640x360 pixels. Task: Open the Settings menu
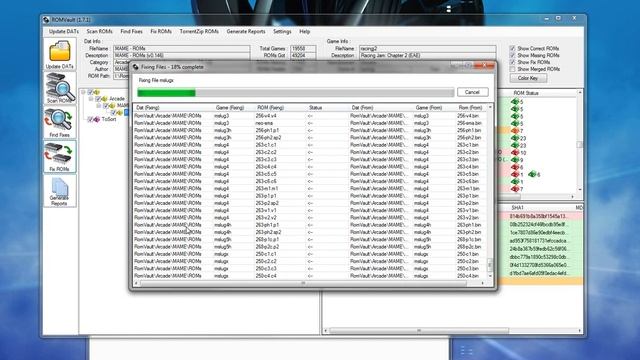[x=282, y=31]
